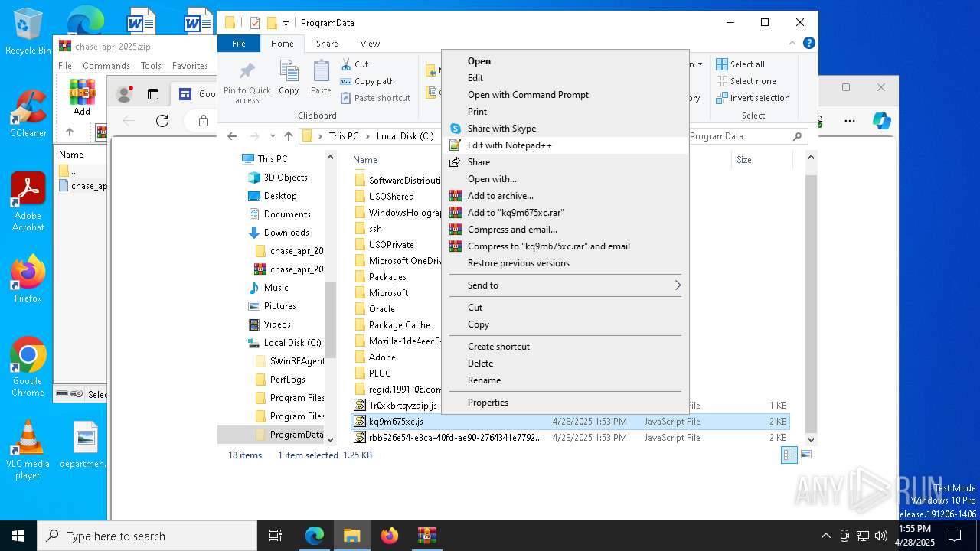Click Invert selection in ribbon

click(x=753, y=98)
